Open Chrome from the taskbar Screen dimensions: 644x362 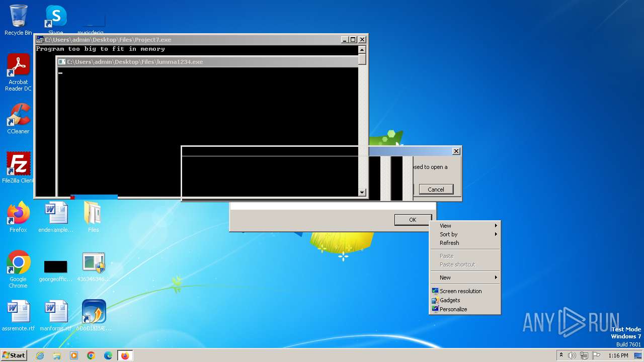[x=91, y=355]
